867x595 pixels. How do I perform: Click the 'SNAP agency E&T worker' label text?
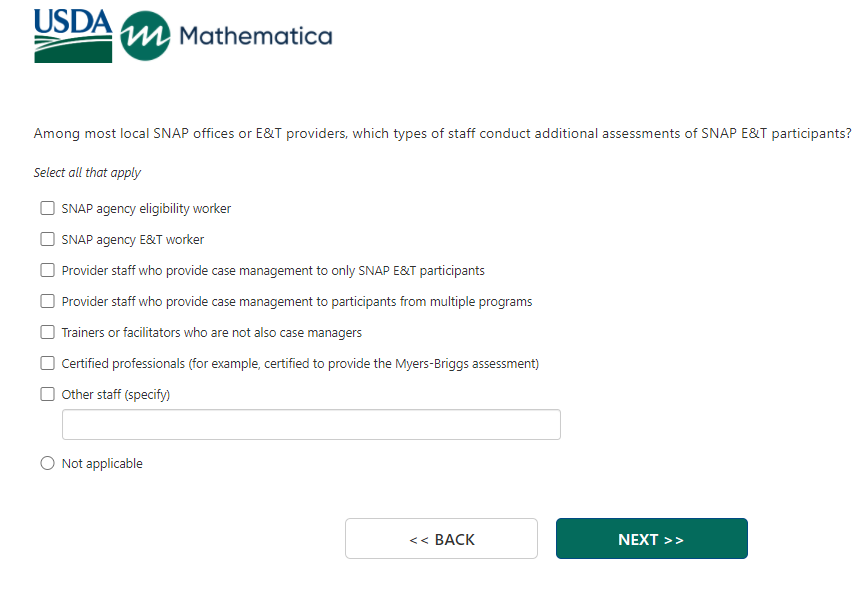[133, 240]
